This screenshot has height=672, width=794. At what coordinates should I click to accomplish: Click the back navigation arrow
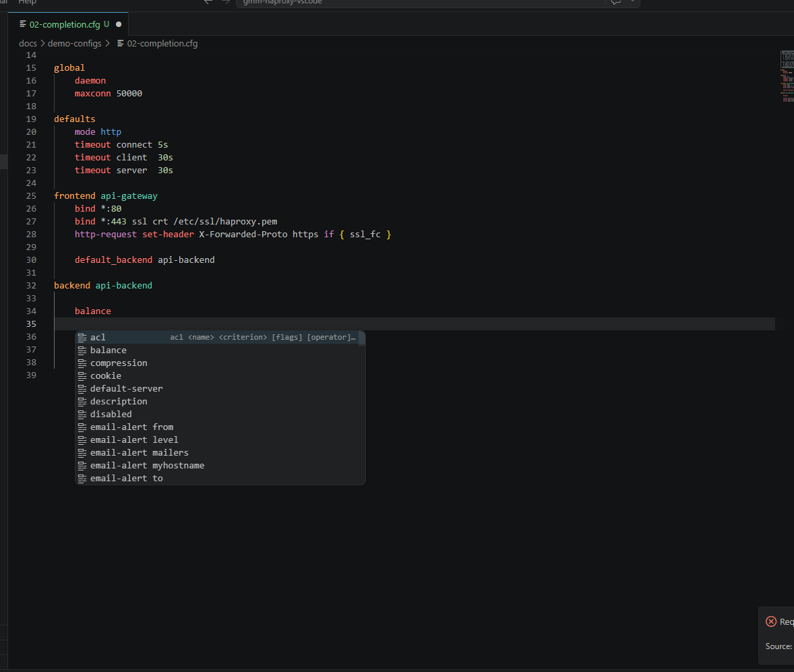pos(208,2)
